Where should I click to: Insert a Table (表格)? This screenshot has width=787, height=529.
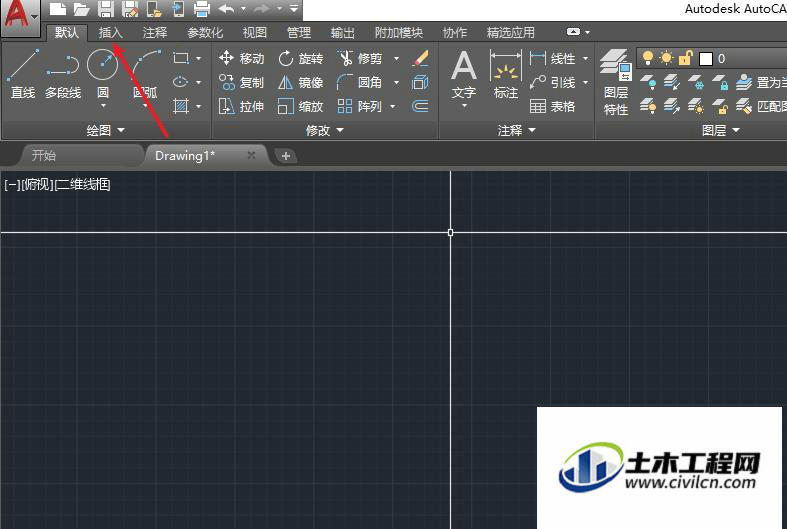point(552,106)
